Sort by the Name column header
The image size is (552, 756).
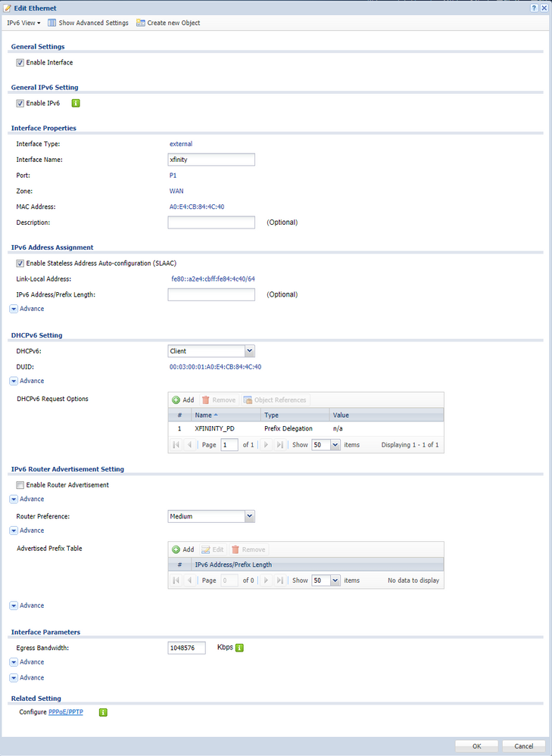click(226, 415)
